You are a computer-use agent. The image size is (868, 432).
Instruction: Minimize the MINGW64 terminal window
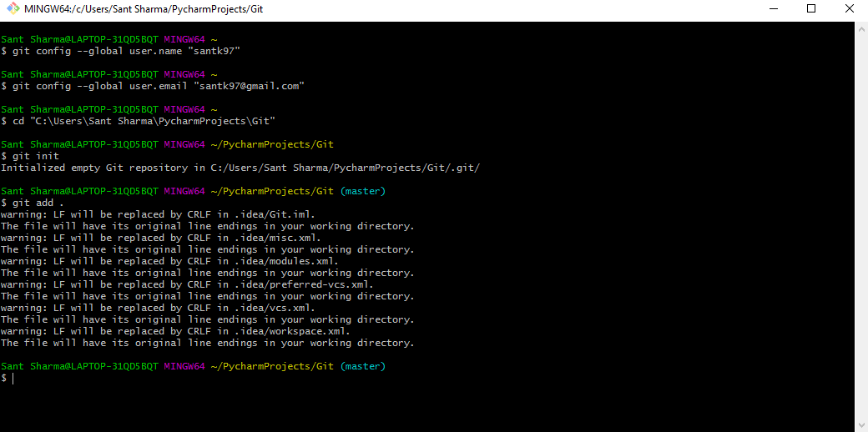click(774, 9)
